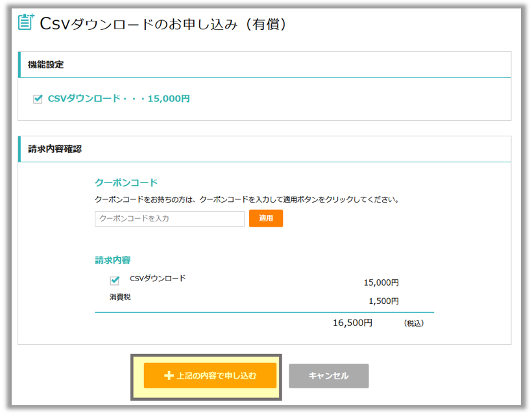Click the 請求内容確認 section header
This screenshot has width=532, height=413.
tap(54, 149)
